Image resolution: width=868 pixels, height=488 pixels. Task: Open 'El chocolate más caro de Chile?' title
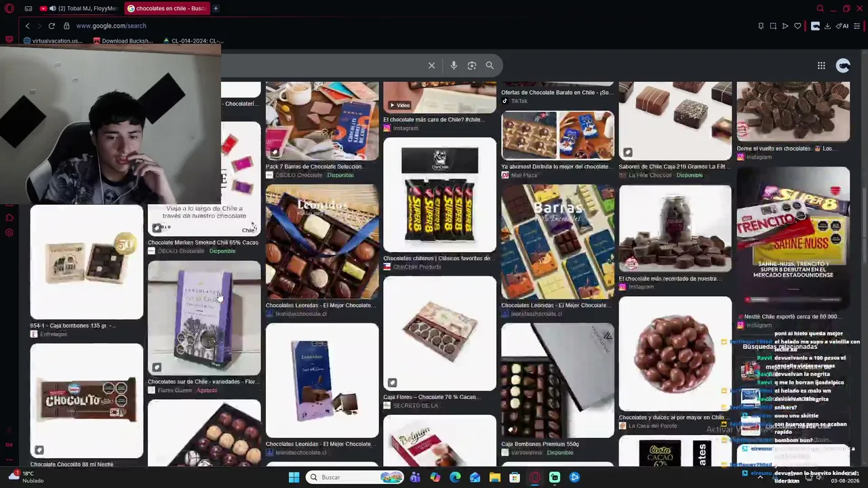(x=434, y=119)
